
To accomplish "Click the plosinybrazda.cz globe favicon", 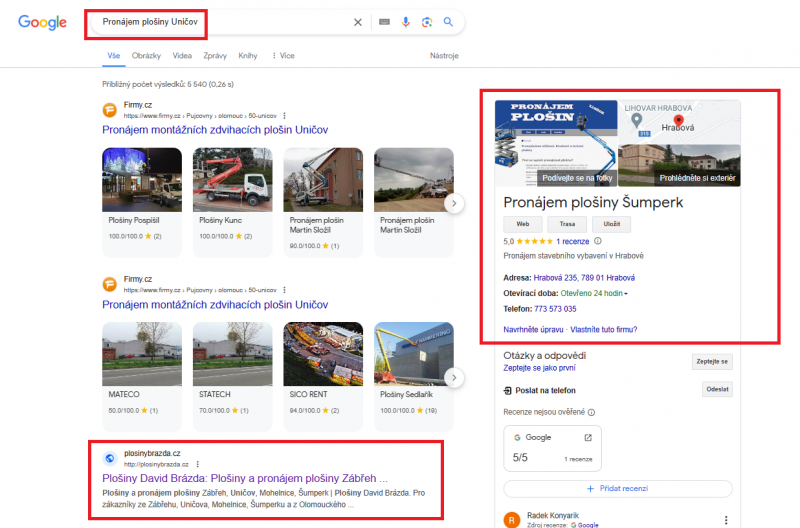I will pos(110,458).
